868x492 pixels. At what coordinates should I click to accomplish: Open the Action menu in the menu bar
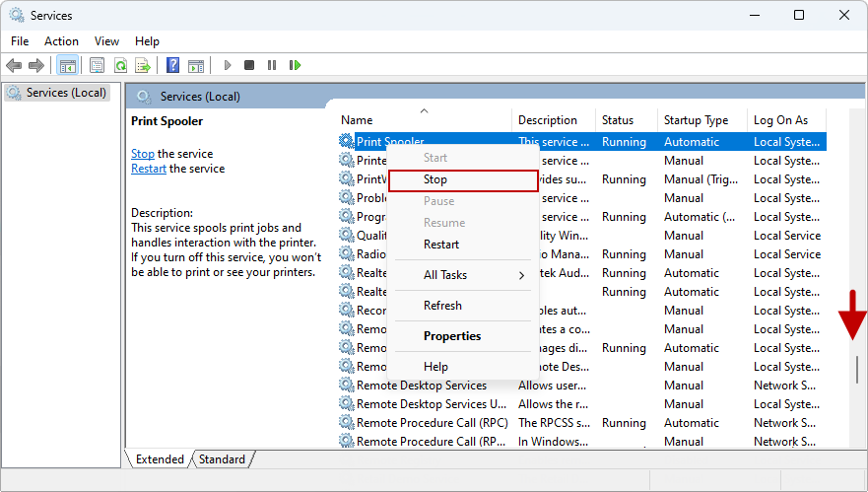(61, 41)
